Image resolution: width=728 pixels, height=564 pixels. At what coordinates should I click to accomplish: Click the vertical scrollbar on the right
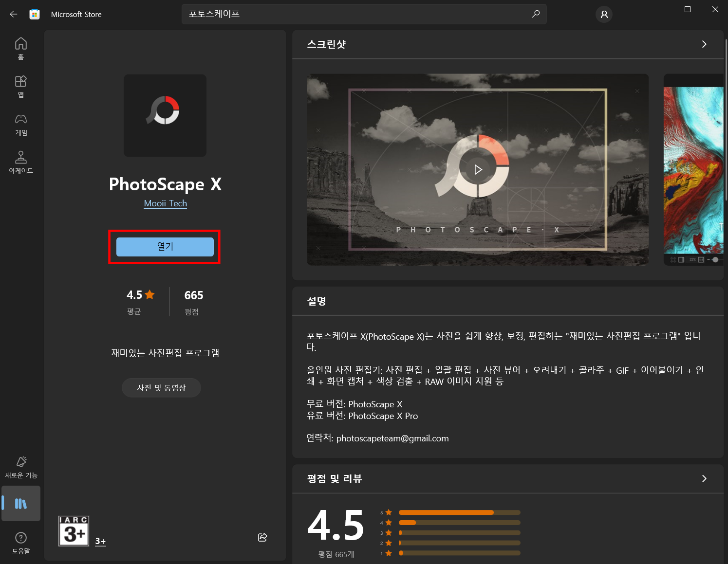coord(726,119)
